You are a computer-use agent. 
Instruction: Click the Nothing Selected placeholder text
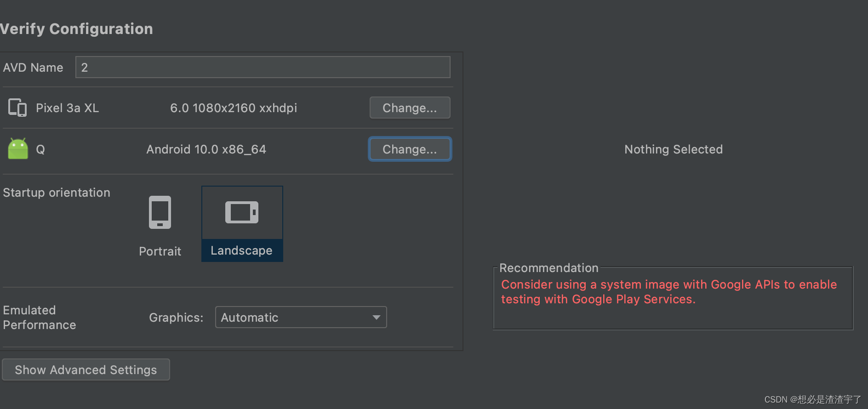tap(673, 149)
